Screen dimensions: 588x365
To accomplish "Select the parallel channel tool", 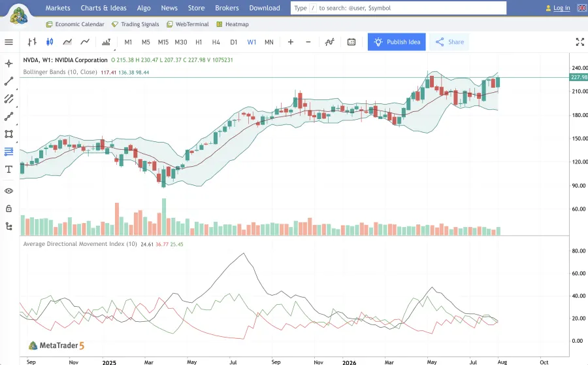I will click(8, 99).
